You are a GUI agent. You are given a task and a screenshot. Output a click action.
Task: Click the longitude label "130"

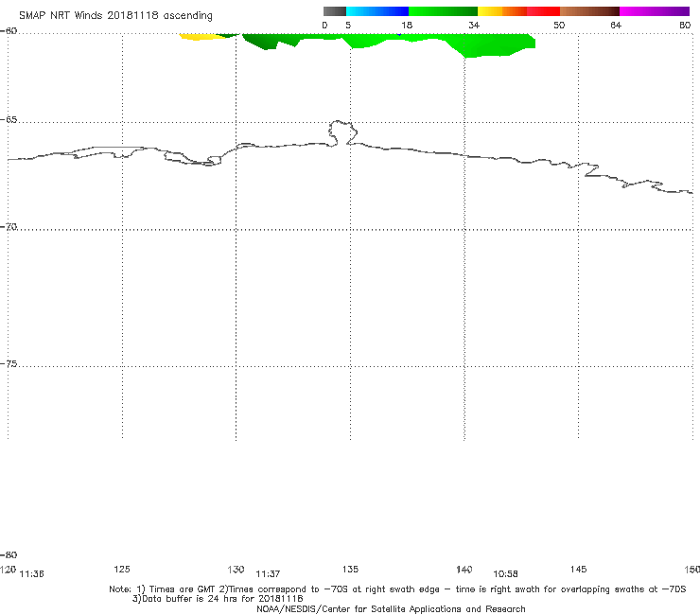pyautogui.click(x=236, y=570)
